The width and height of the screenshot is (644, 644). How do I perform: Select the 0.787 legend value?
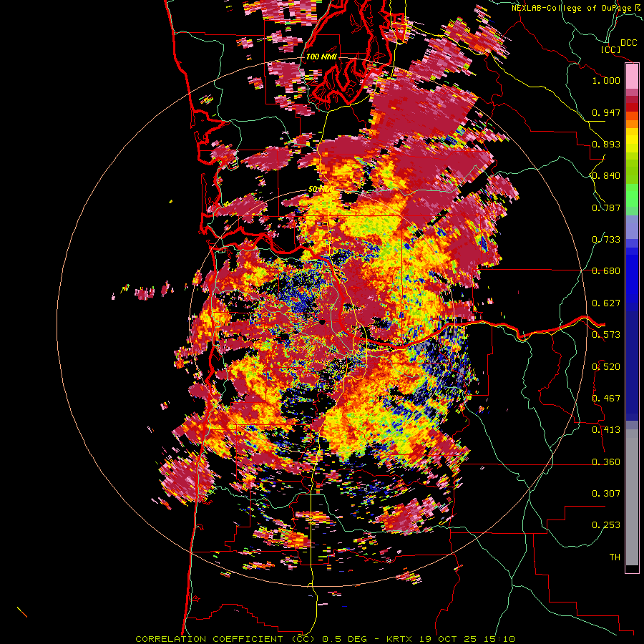tap(606, 208)
